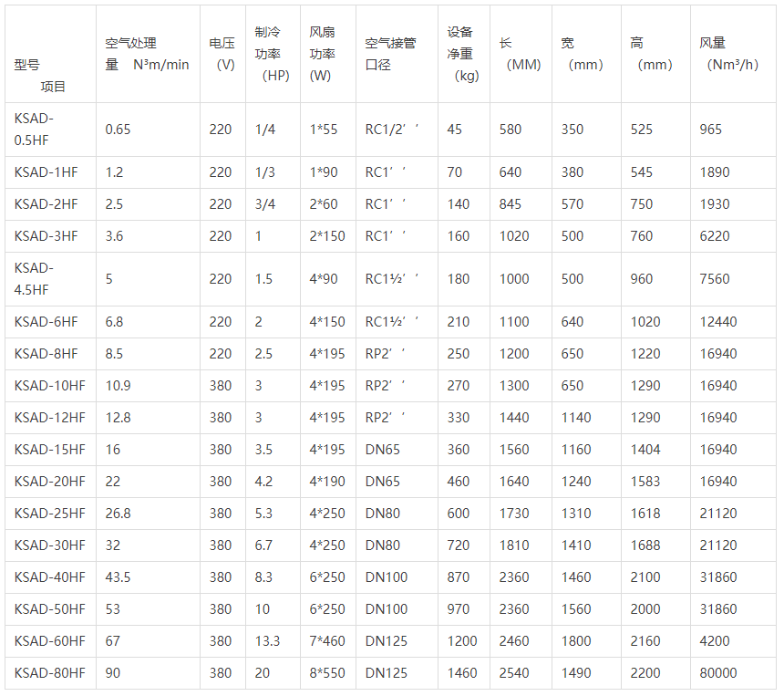Select the 12440 air volume cell
The width and height of the screenshot is (784, 696).
717,322
